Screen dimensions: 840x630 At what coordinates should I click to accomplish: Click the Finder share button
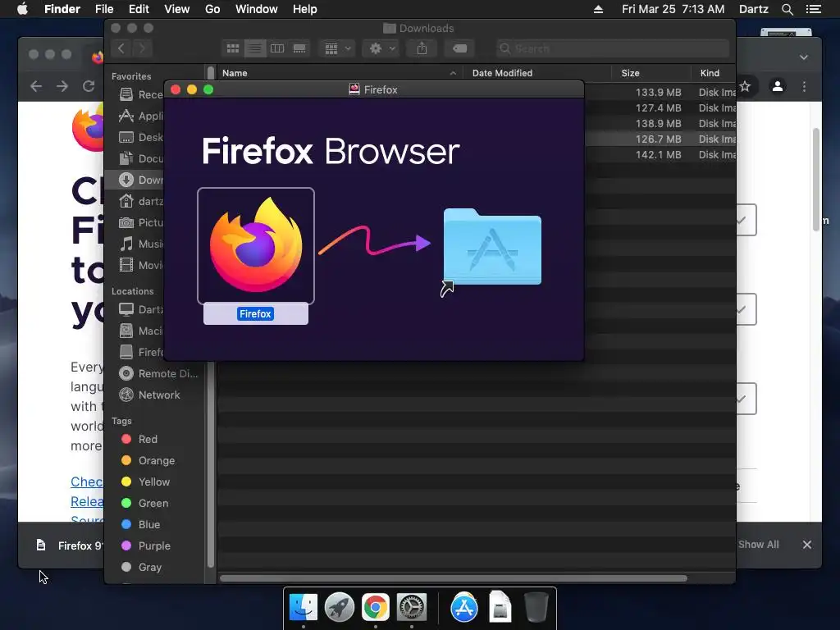[x=422, y=48]
